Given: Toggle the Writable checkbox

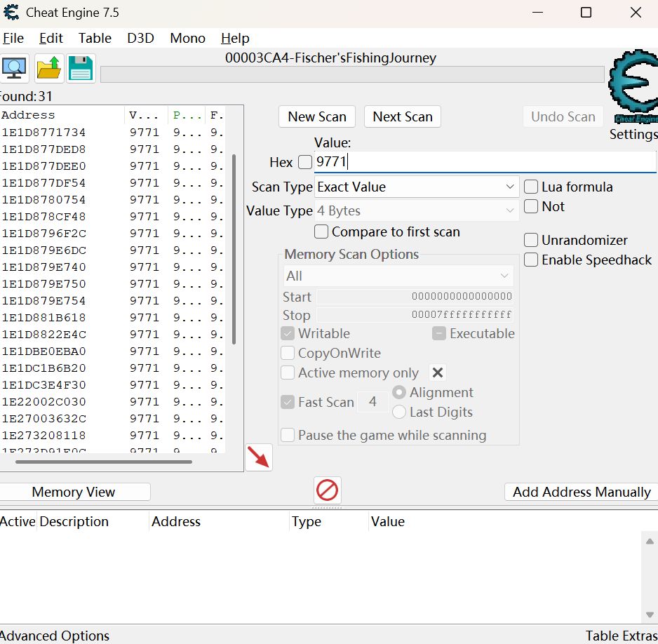Looking at the screenshot, I should point(288,333).
